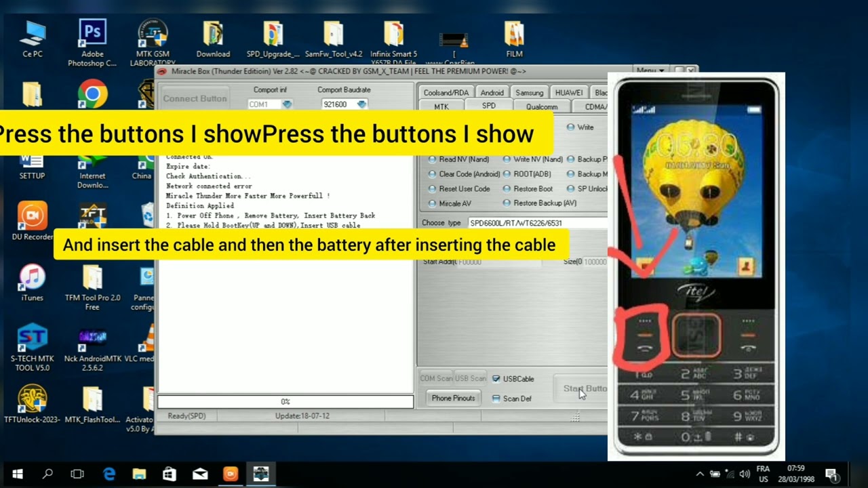Select the Restore Boot option
The height and width of the screenshot is (488, 868).
(x=528, y=189)
